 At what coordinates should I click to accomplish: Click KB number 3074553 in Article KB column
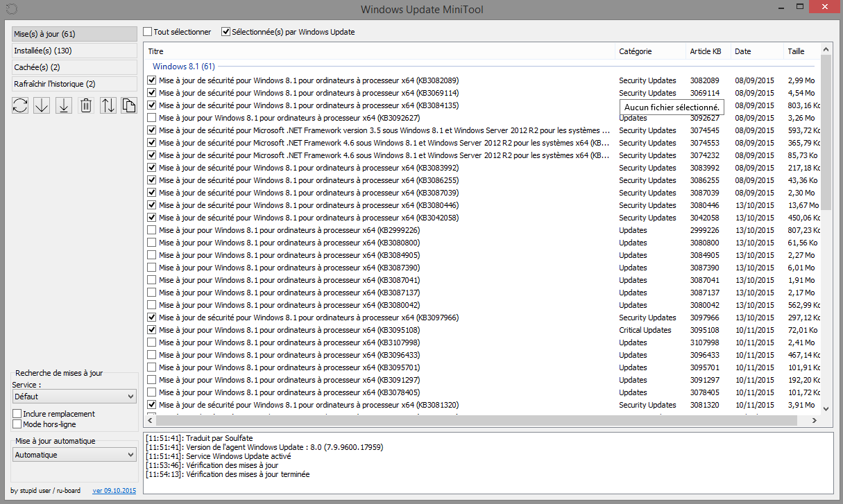704,143
